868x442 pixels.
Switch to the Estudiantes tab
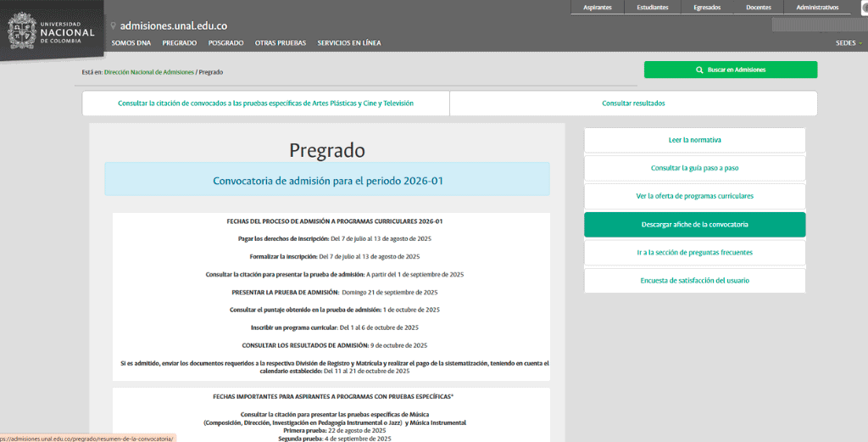point(653,8)
